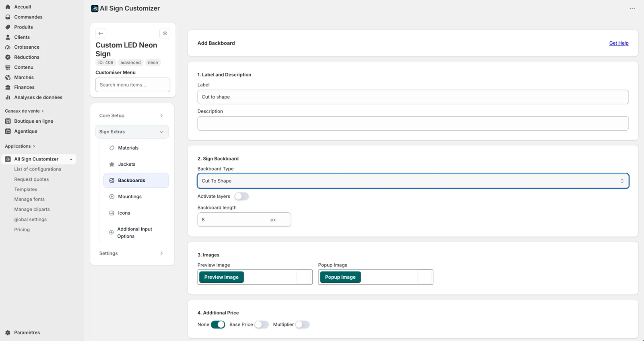Click the Commandes inbox icon
The image size is (644, 341).
(8, 17)
